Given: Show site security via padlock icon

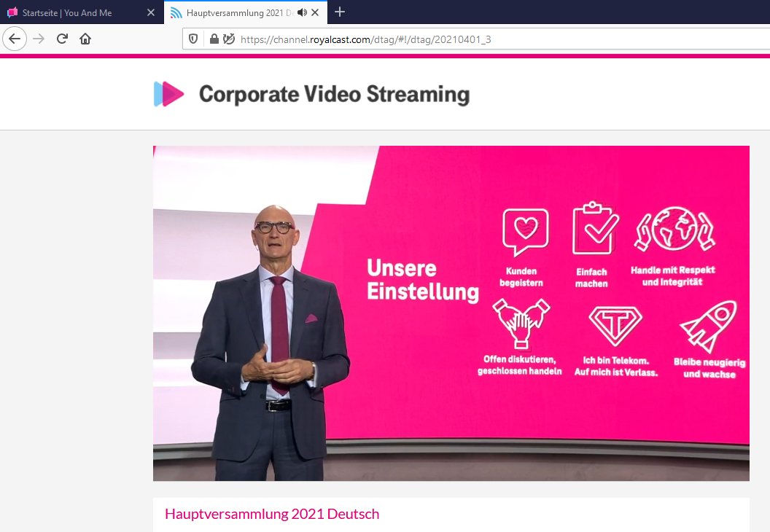Looking at the screenshot, I should (214, 39).
